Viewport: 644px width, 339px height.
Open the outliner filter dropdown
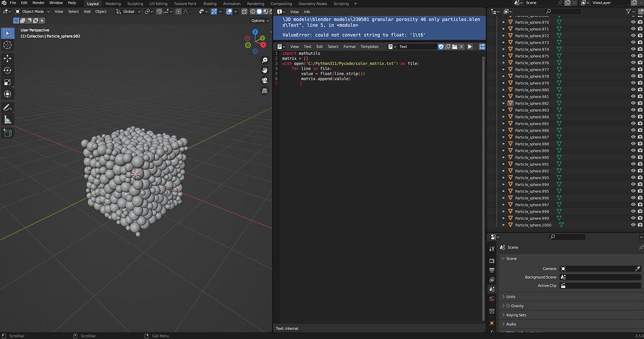click(x=630, y=11)
